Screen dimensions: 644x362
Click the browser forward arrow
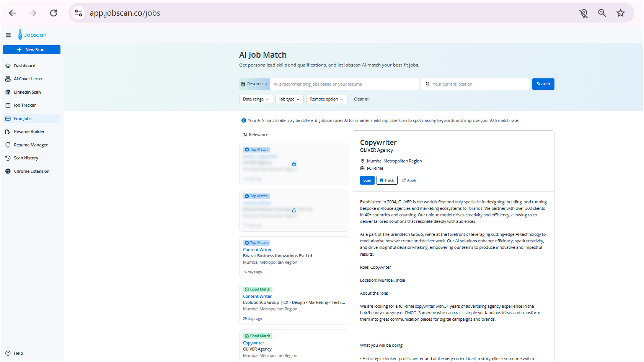[x=33, y=13]
